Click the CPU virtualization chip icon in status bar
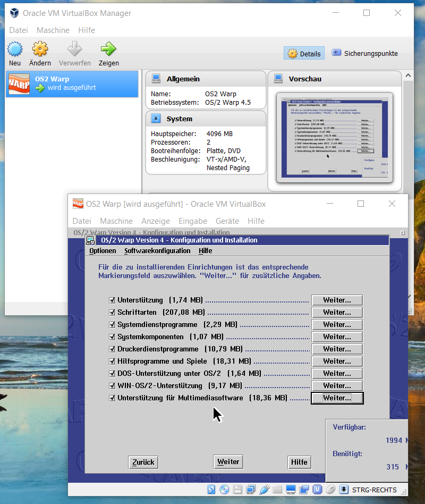 click(x=317, y=490)
